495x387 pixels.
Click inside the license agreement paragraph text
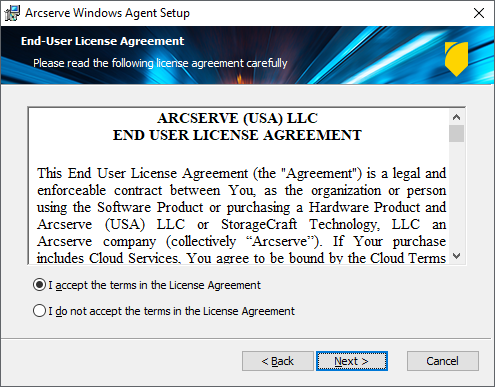(x=241, y=215)
